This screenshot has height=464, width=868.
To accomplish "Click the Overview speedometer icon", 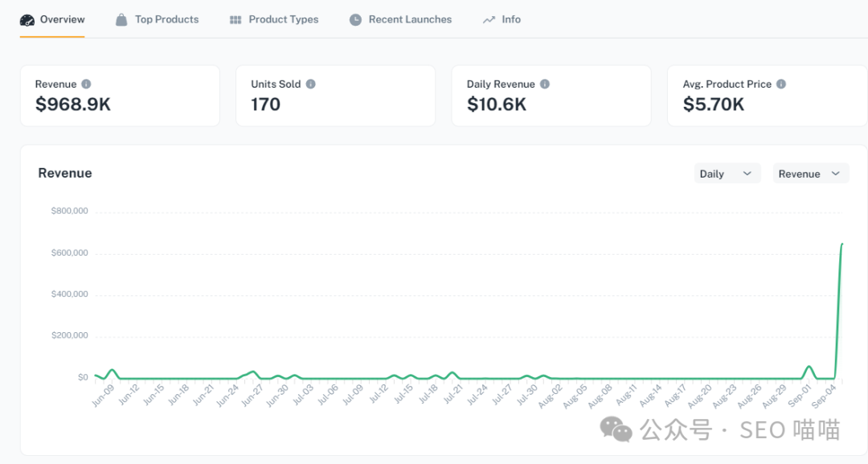I will click(x=27, y=19).
